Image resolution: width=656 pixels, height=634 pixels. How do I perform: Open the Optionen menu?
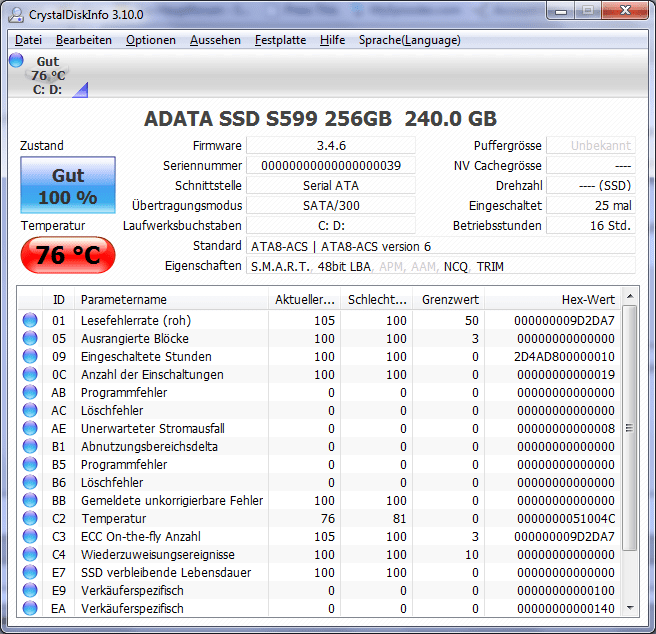(x=151, y=40)
